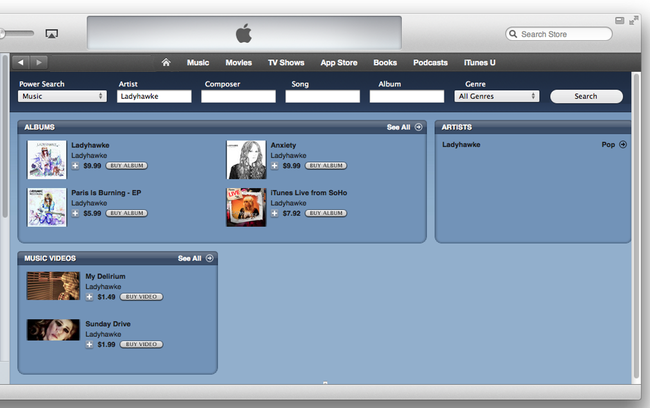Image resolution: width=650 pixels, height=408 pixels.
Task: Open the Sunday Drive video thumbnail
Action: (x=53, y=330)
